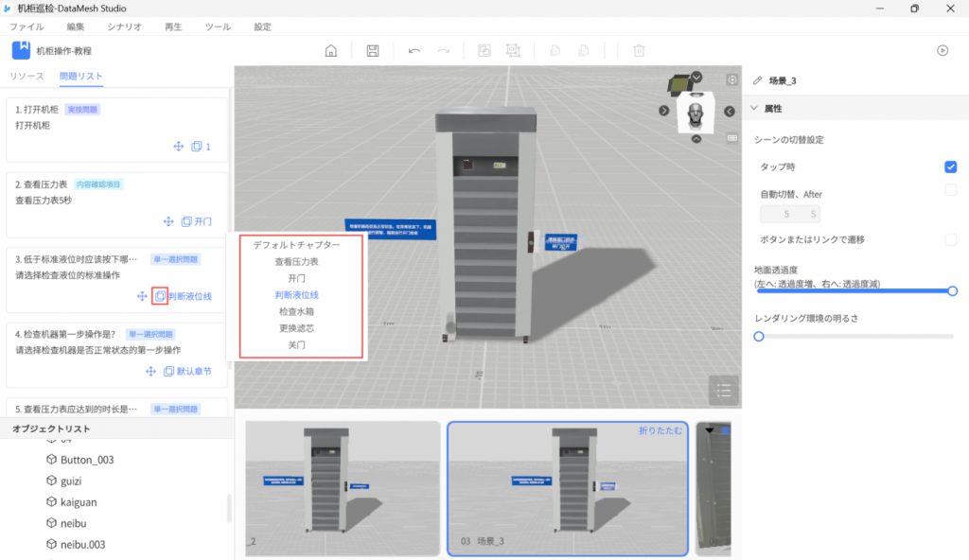Image resolution: width=969 pixels, height=560 pixels.
Task: Click the 折りたたむ link on scene strip
Action: (x=660, y=431)
